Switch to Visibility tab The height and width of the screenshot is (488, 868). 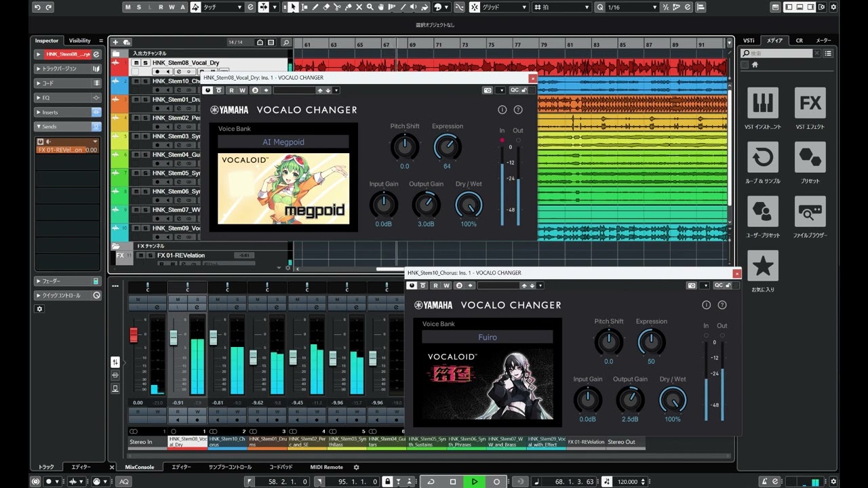coord(80,41)
